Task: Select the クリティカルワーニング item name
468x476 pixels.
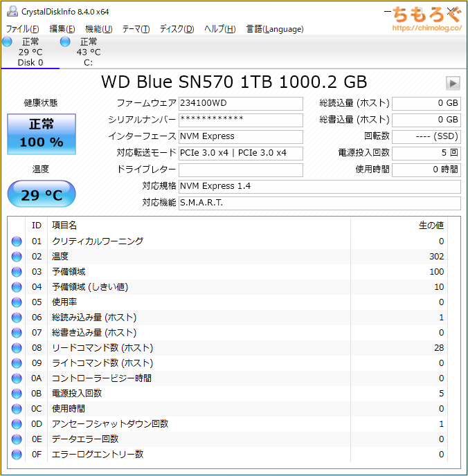Action: [x=98, y=241]
